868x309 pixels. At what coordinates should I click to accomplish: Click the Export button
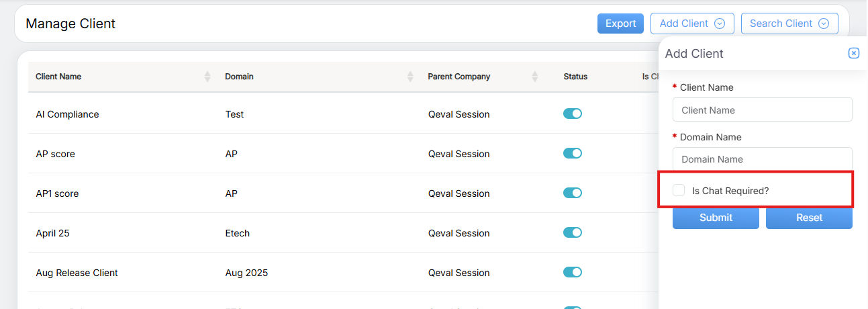(x=620, y=24)
